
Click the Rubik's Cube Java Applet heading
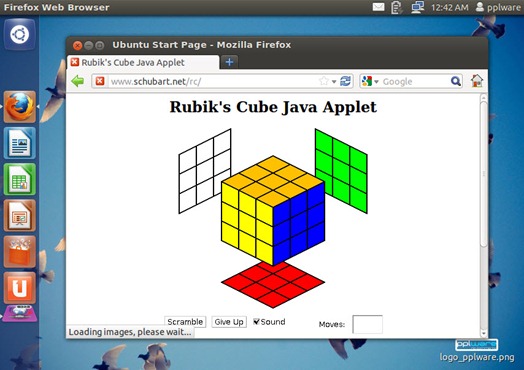point(273,107)
